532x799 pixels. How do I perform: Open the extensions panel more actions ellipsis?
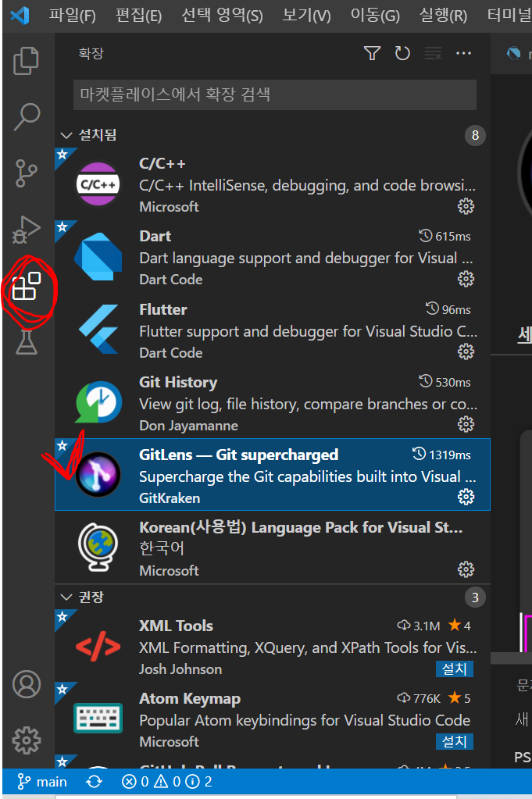pyautogui.click(x=463, y=53)
